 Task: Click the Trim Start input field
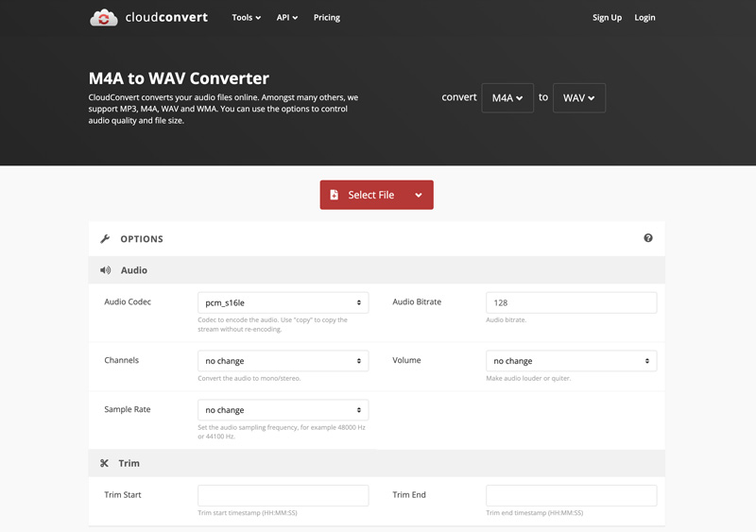pos(283,495)
